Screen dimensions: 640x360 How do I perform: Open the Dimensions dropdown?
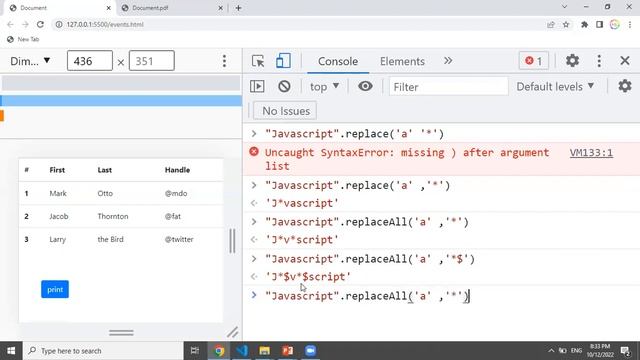click(x=30, y=61)
